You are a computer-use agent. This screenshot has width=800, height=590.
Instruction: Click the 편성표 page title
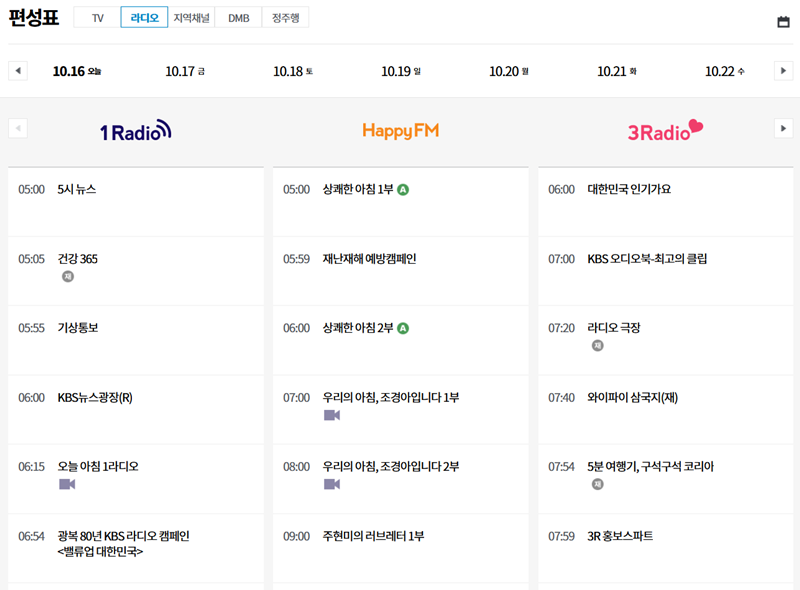pyautogui.click(x=34, y=18)
